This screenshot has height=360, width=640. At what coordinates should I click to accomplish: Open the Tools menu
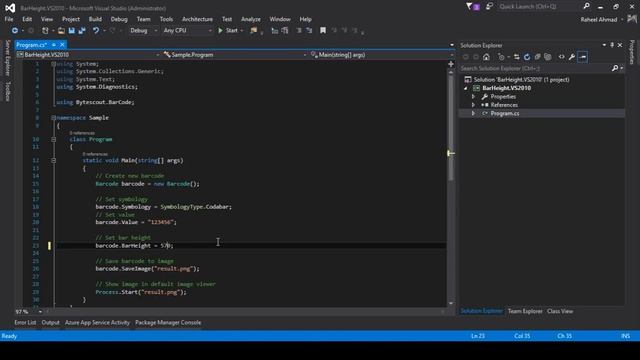coord(166,19)
